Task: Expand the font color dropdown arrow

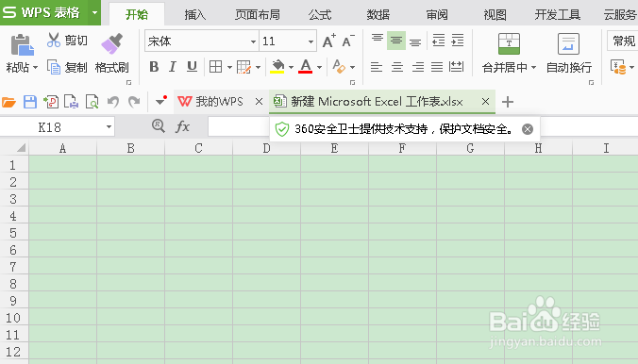Action: (x=319, y=67)
